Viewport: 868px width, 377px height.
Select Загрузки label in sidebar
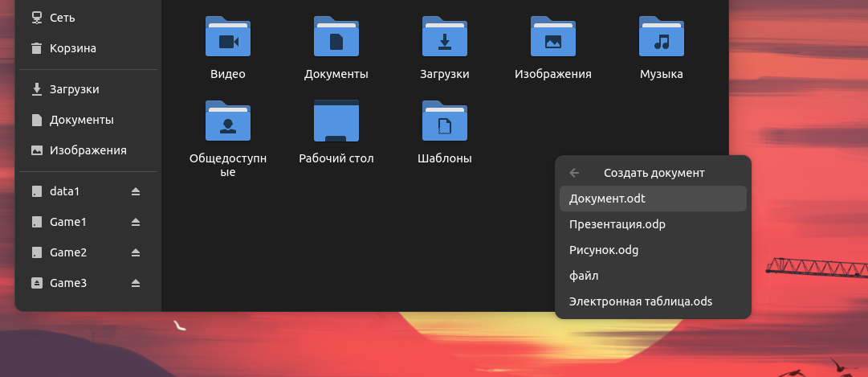click(x=74, y=89)
